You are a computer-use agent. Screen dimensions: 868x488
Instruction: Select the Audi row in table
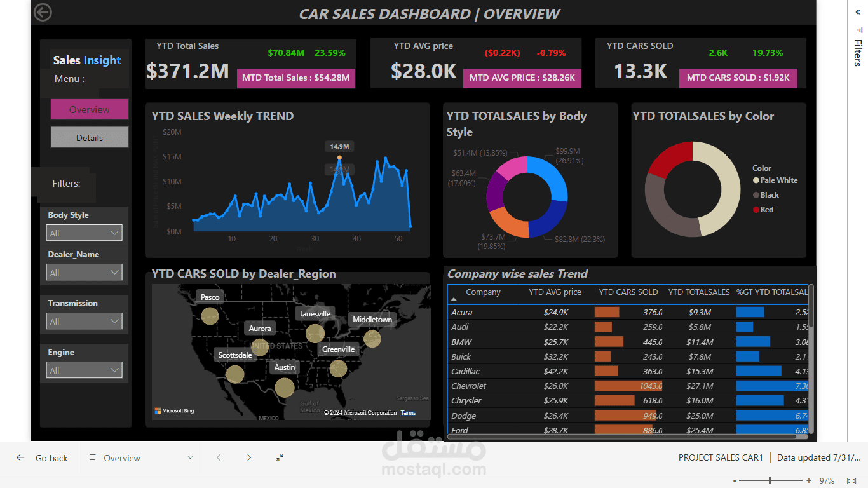(629, 327)
